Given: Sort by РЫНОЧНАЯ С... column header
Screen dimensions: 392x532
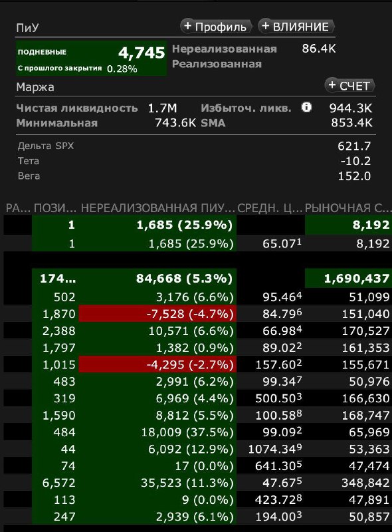Looking at the screenshot, I should point(348,208).
